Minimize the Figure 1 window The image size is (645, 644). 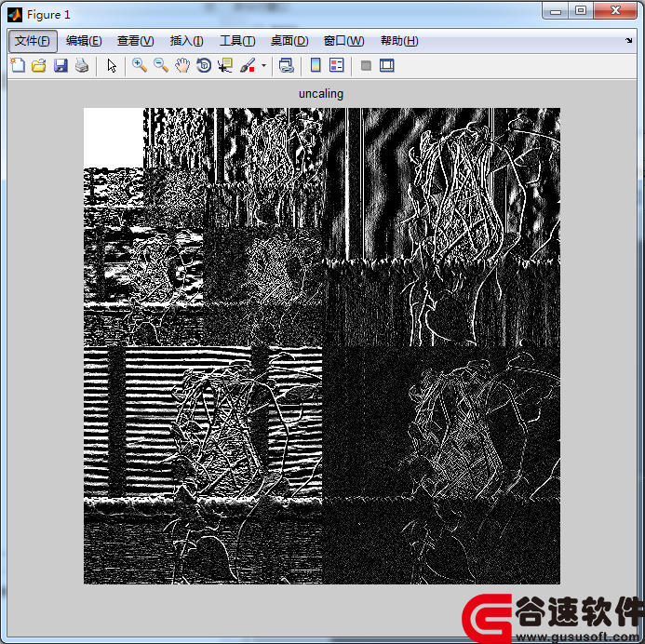click(x=556, y=11)
